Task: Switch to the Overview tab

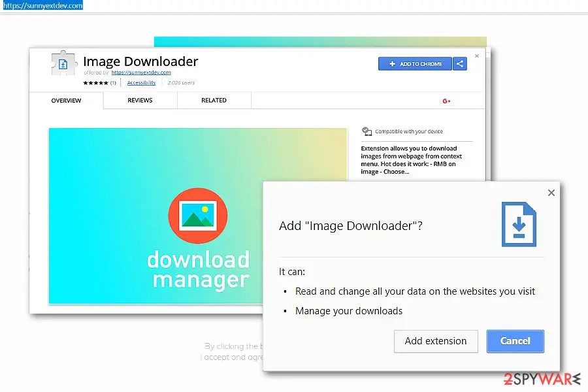Action: (66, 100)
